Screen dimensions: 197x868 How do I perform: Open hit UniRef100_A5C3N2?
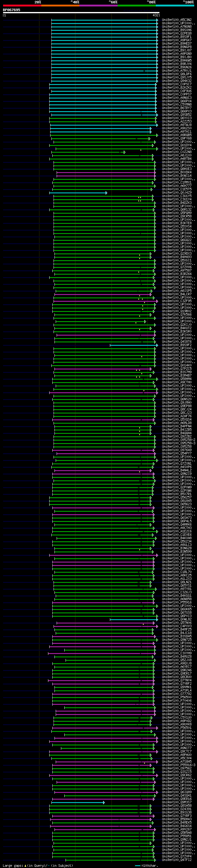point(177,20)
